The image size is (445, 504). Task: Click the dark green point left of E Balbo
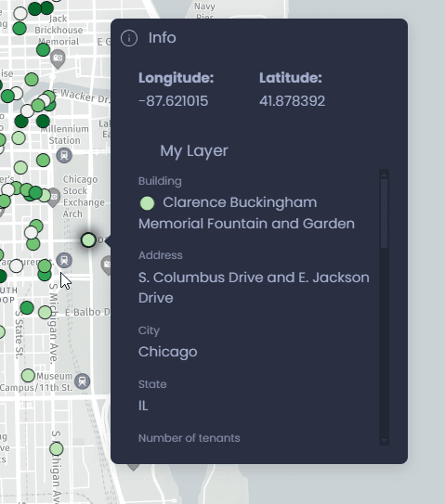(27, 307)
